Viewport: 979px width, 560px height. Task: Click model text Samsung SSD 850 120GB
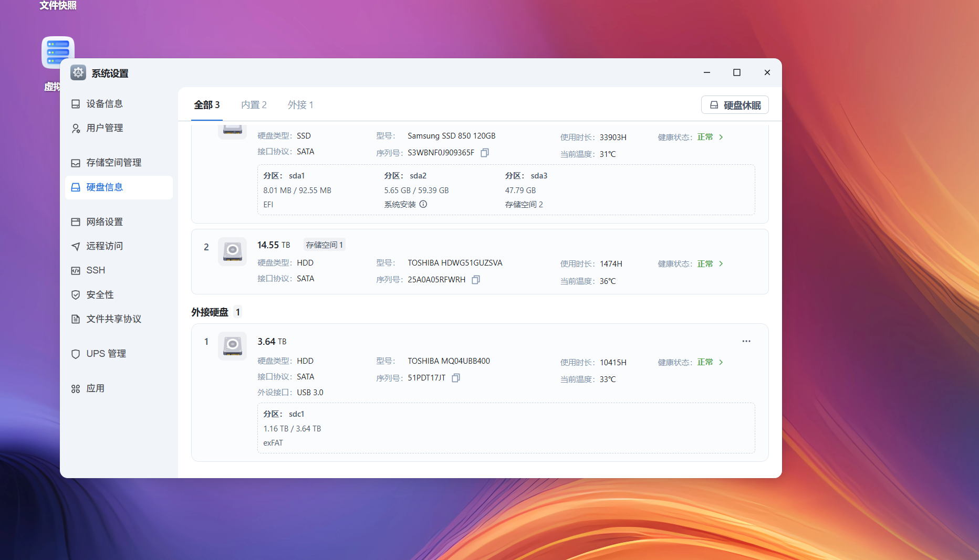[x=452, y=136]
